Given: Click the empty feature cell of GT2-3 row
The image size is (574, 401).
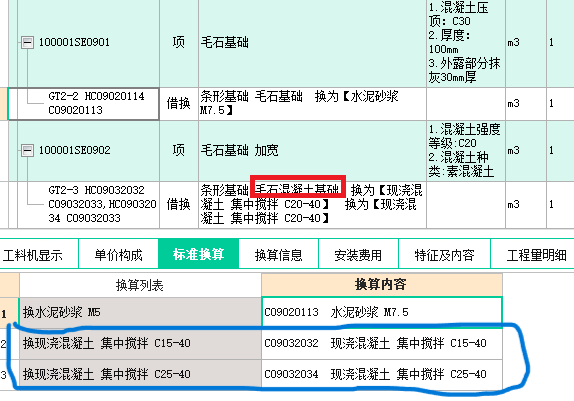Looking at the screenshot, I should coord(466,204).
